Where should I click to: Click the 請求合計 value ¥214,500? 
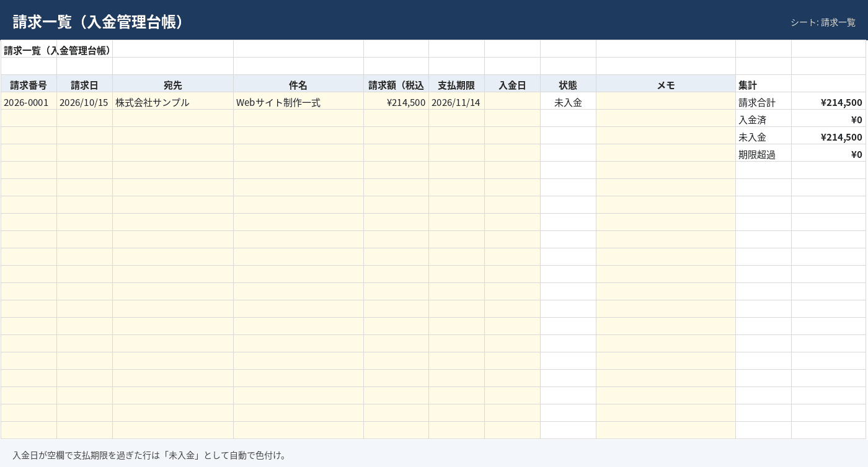click(x=828, y=102)
